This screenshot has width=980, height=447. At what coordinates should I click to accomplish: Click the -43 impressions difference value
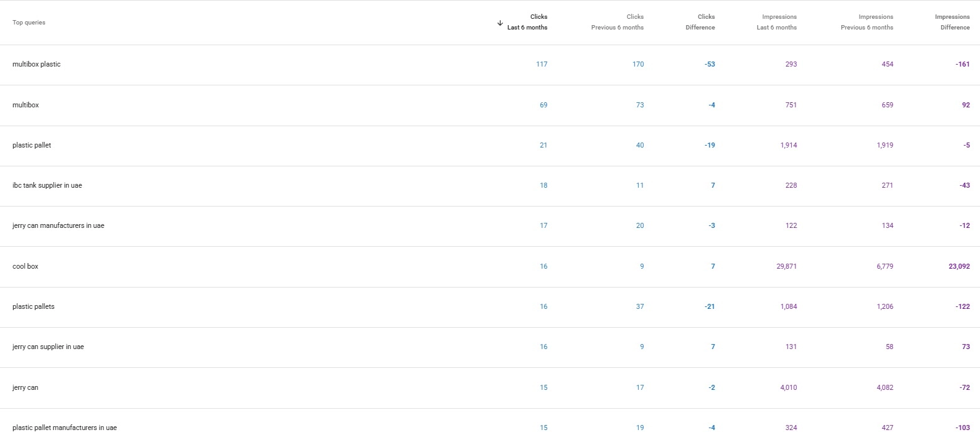pos(964,185)
